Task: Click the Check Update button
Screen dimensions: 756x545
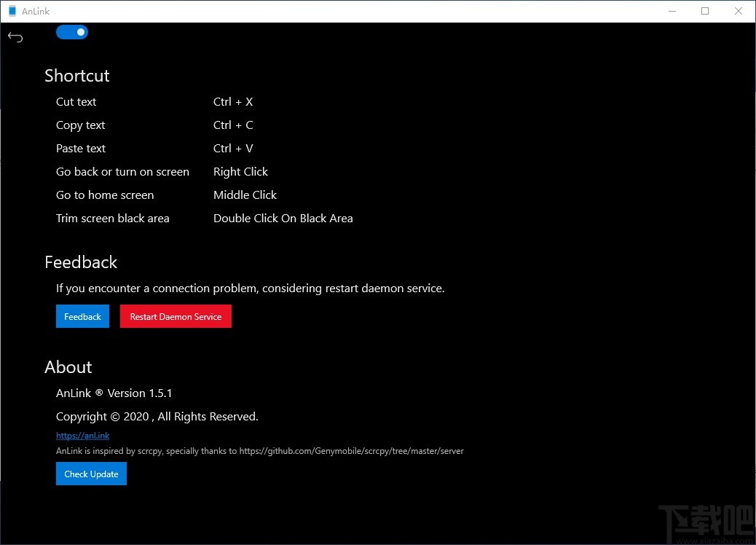Action: tap(91, 474)
